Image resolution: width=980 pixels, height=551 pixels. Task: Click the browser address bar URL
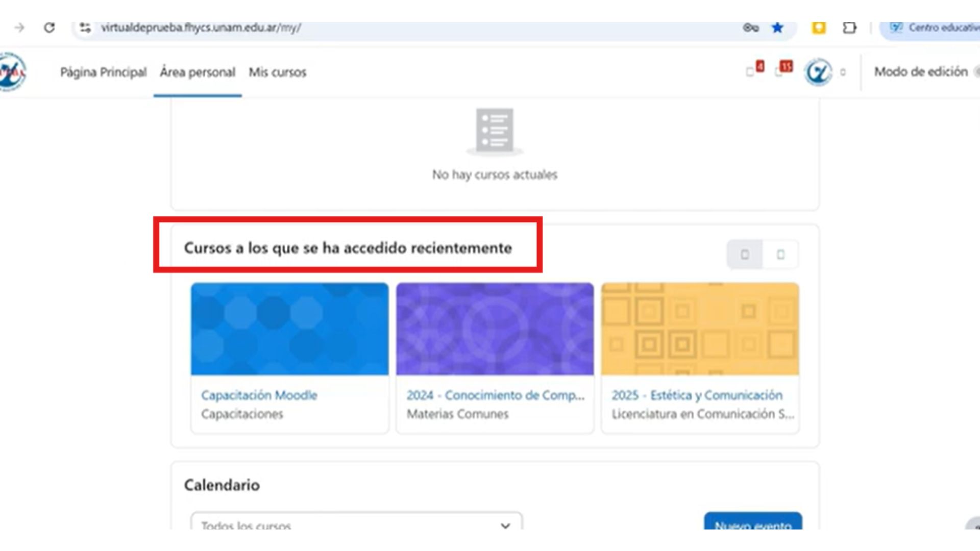(201, 28)
